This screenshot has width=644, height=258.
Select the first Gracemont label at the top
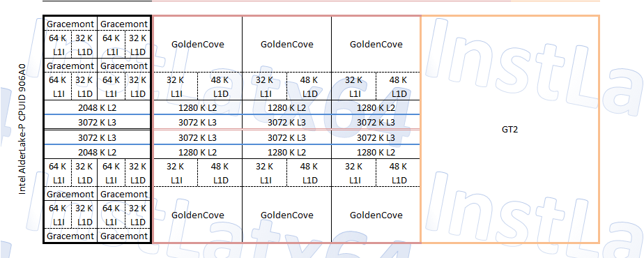(70, 24)
